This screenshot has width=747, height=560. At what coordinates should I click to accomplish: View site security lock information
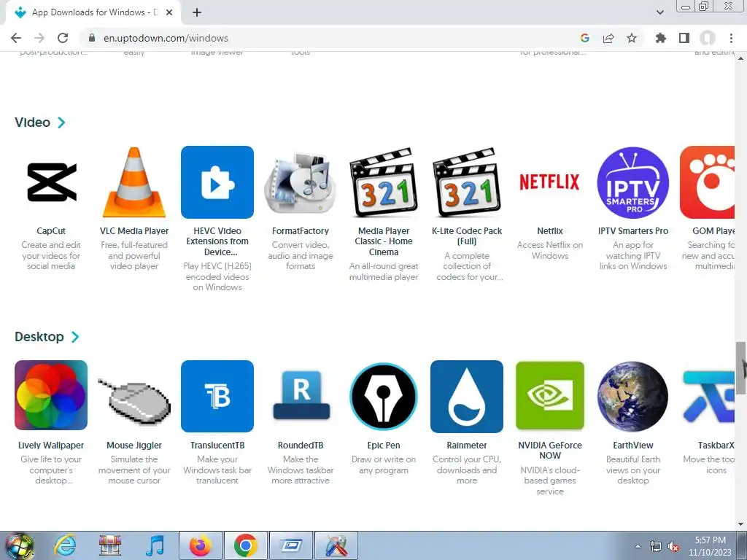(x=92, y=38)
